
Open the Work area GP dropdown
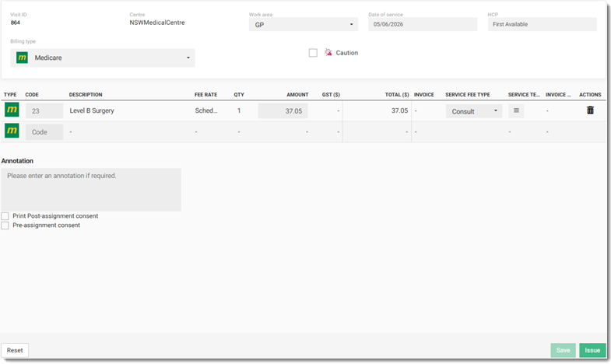tap(303, 25)
